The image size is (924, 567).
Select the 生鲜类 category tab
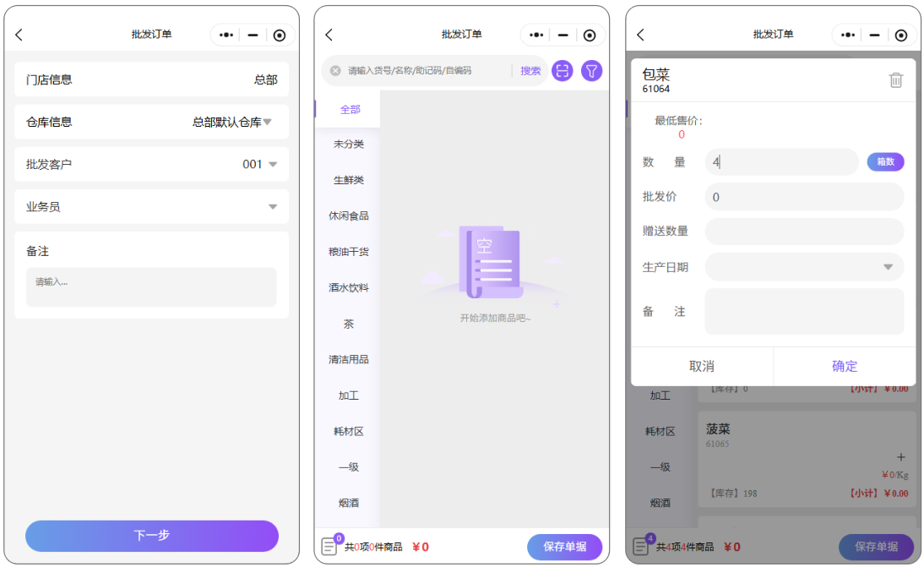(x=348, y=180)
